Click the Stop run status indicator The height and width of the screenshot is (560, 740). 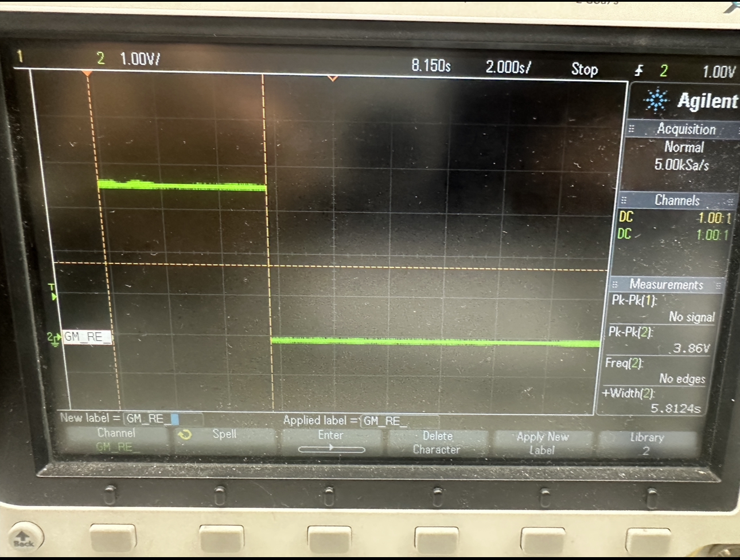[585, 69]
